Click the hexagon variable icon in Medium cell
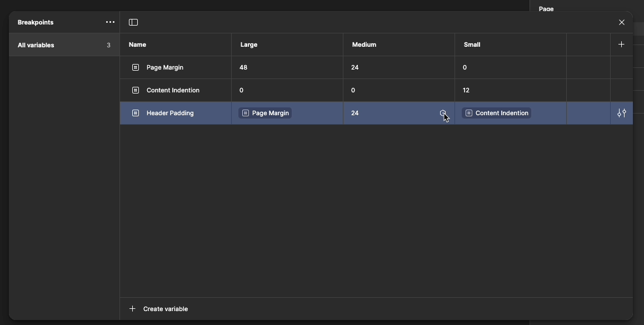 point(443,113)
